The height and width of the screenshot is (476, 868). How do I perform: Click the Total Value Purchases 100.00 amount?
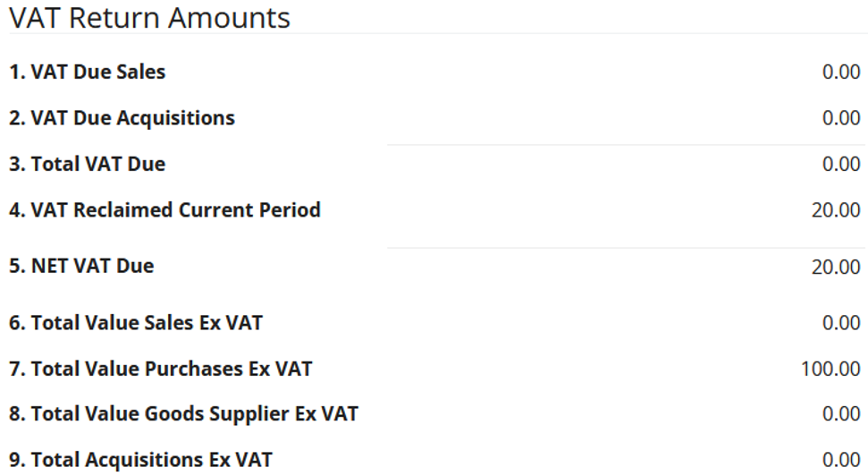[832, 369]
